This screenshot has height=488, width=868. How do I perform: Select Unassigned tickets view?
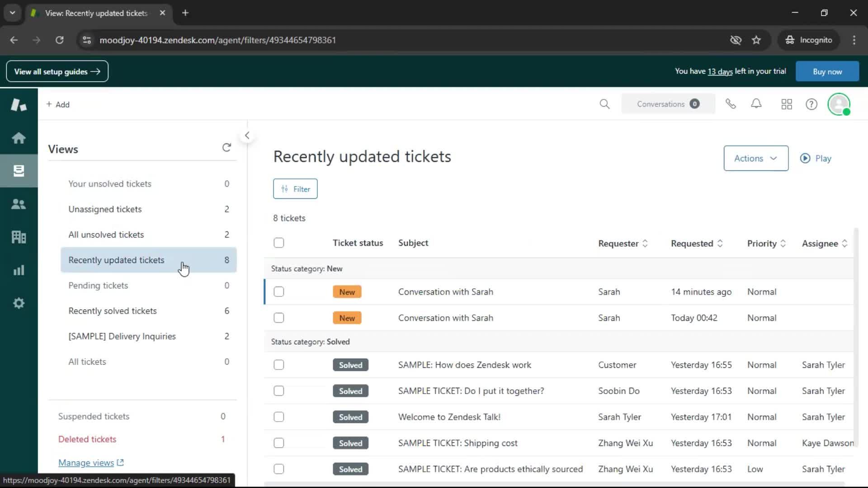(149, 209)
